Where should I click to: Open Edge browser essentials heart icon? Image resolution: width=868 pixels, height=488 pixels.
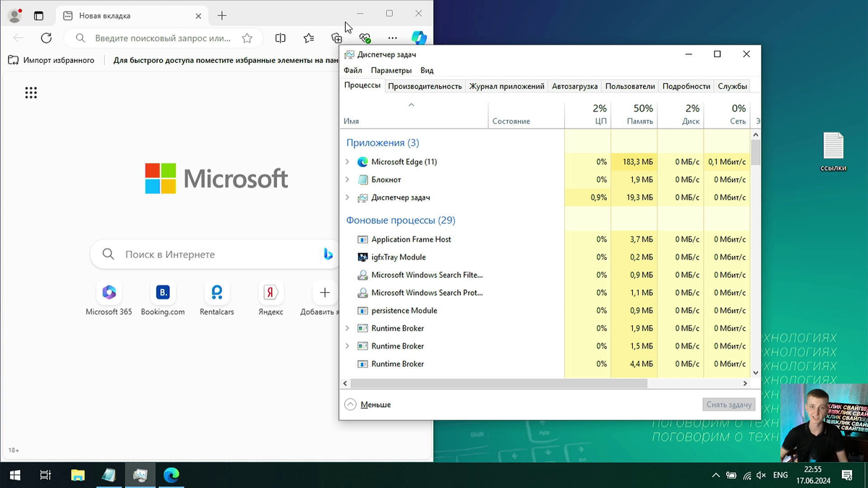pos(365,38)
